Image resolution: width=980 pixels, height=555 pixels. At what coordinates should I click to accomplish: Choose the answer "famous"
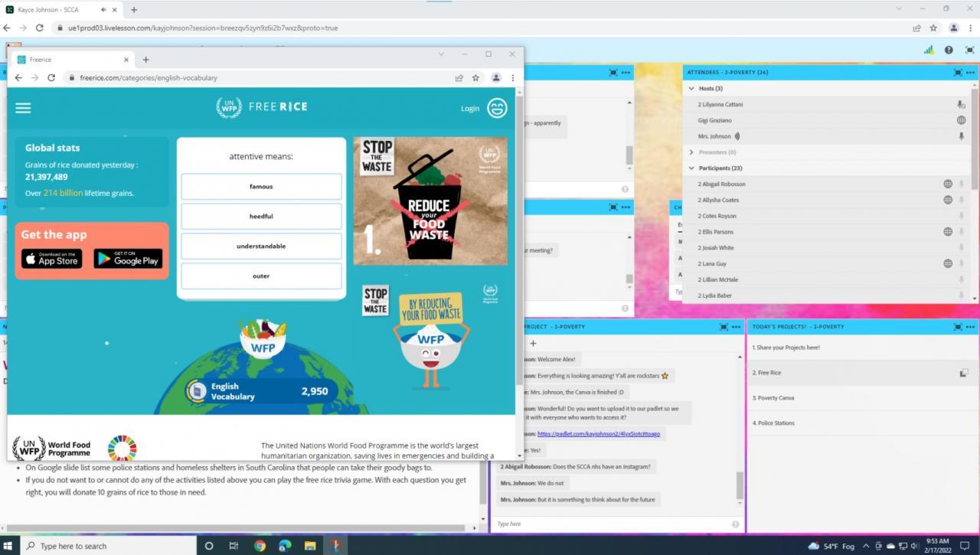coord(261,187)
